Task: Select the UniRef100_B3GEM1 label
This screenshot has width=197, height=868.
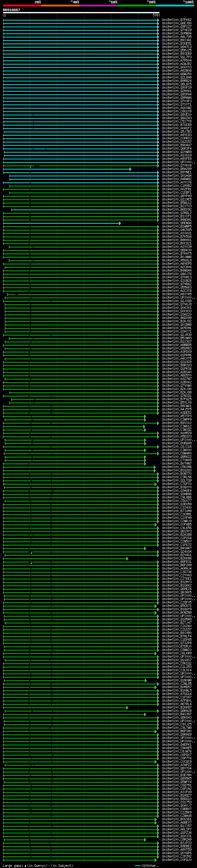Action: [177, 43]
